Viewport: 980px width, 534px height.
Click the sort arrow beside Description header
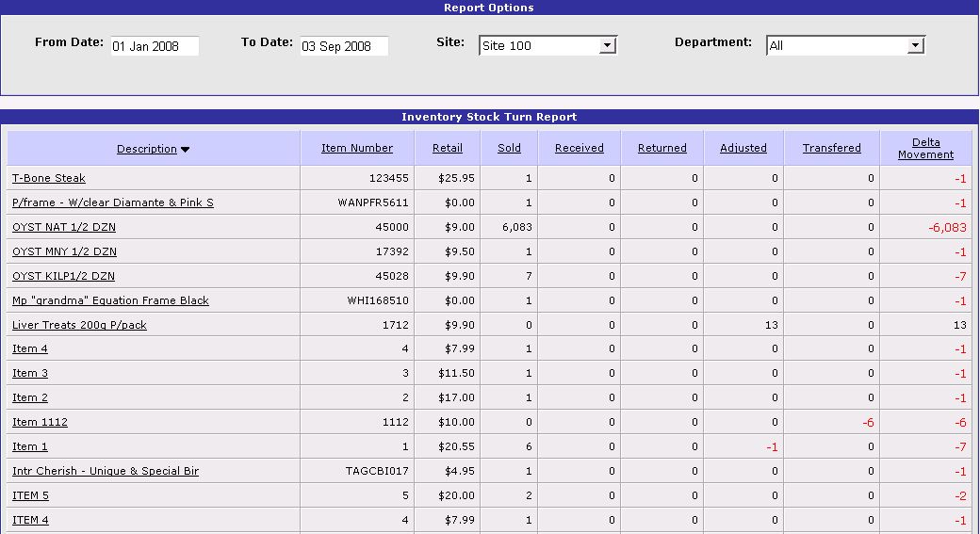click(186, 149)
